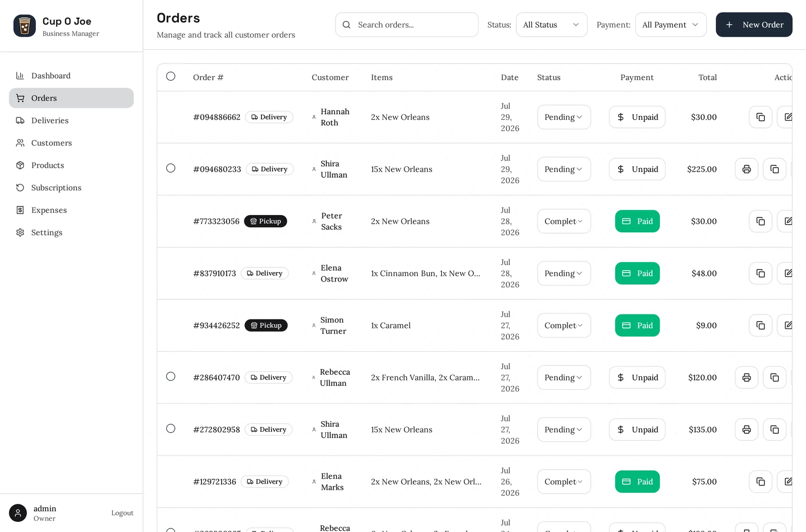Open status dropdown for order #837910173
806x532 pixels.
(564, 273)
